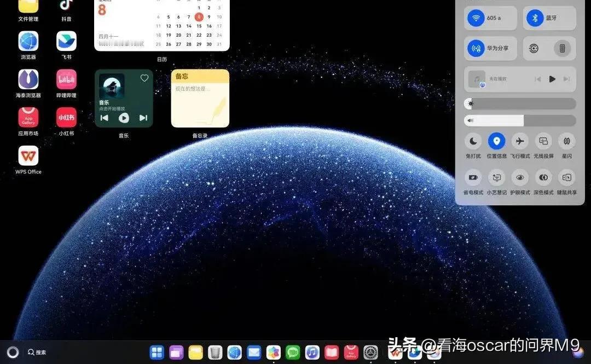Launch the 哔哩哔哩 desktop app
This screenshot has height=364, width=591.
(66, 79)
